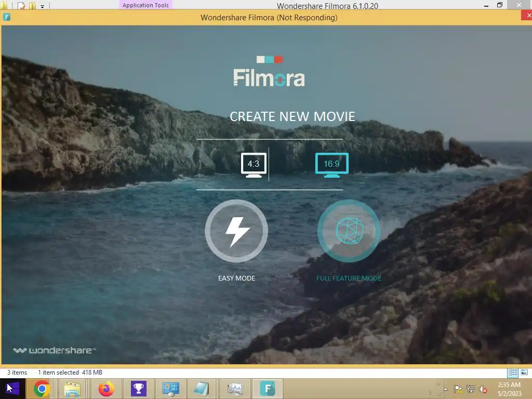The image size is (532, 399).
Task: Open the trophy app on the taskbar
Action: coord(138,389)
